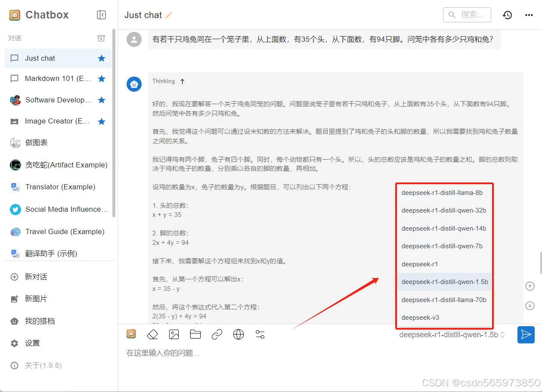The height and width of the screenshot is (392, 542).
Task: Enable web browsing via the globe icon
Action: coord(238,334)
